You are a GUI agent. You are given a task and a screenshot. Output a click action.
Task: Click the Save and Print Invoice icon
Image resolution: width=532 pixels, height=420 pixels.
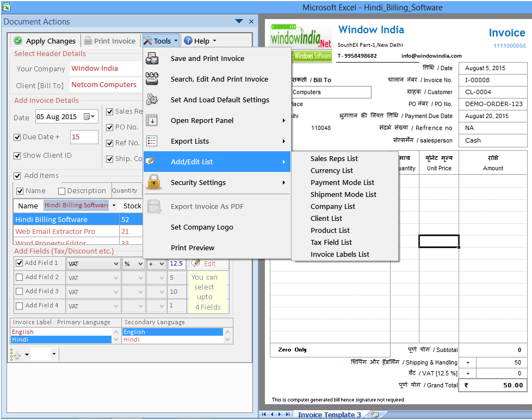152,58
